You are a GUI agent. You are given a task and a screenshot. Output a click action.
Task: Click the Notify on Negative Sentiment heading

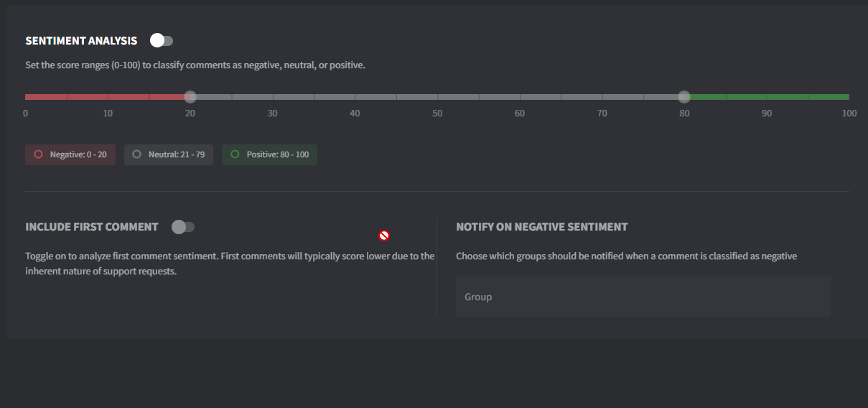[x=541, y=227]
